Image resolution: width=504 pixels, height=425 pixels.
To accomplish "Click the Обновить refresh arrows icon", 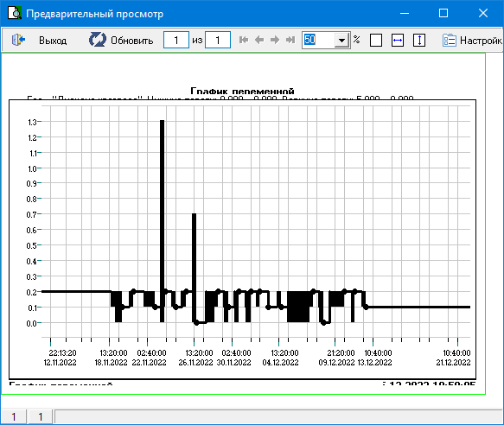I will pyautogui.click(x=98, y=40).
